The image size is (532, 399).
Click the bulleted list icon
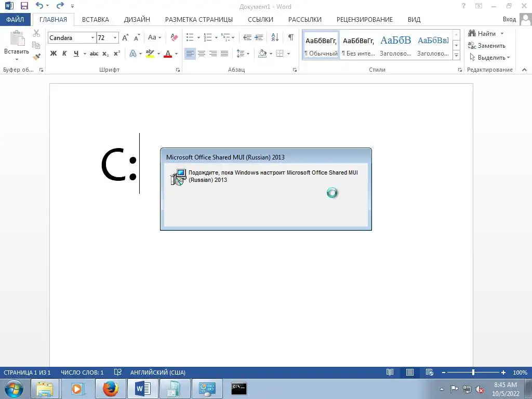click(x=190, y=37)
